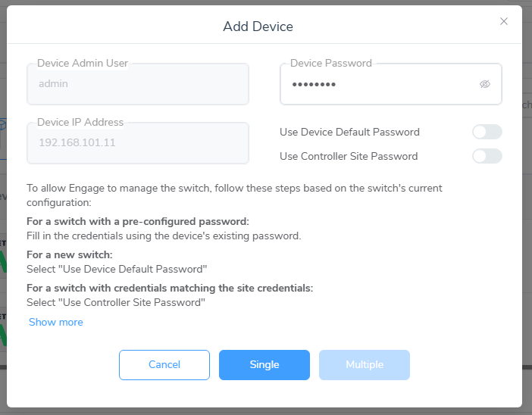Click the Use Controller Site Password label
The height and width of the screenshot is (415, 532).
click(349, 156)
